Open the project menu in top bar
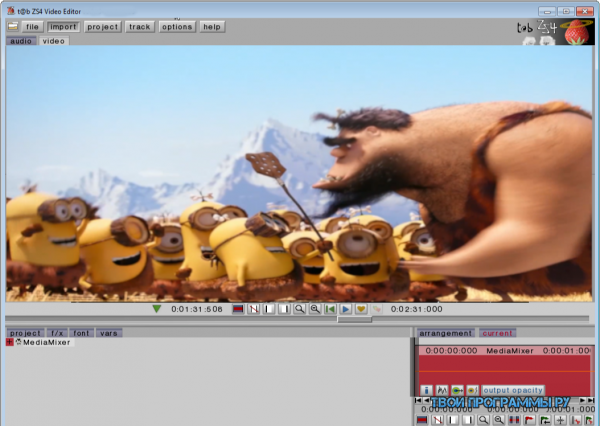 click(103, 27)
